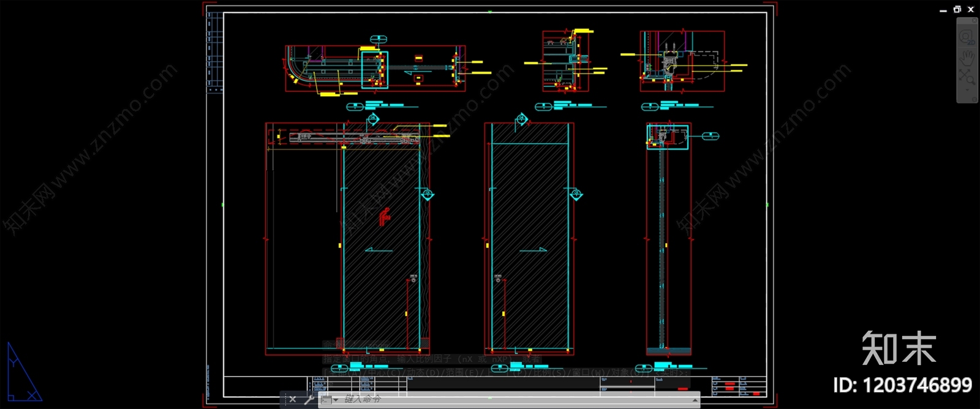The height and width of the screenshot is (409, 980).
Task: Select the right-pointing arrow on middle door
Action: pyautogui.click(x=533, y=250)
